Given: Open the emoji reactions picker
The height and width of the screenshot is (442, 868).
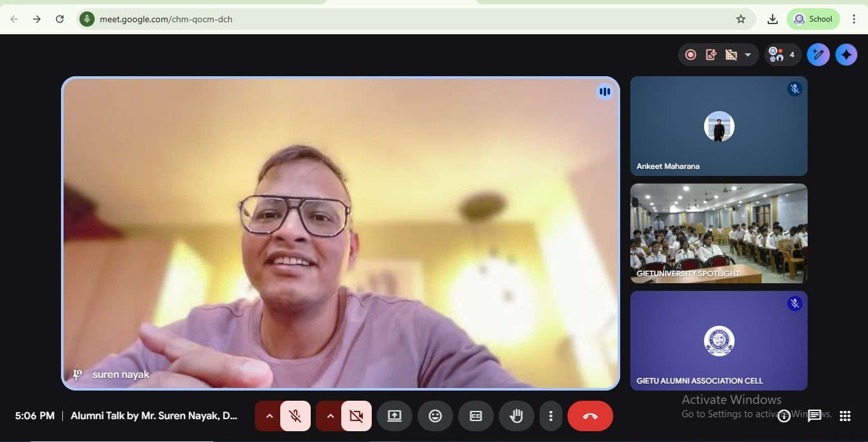Looking at the screenshot, I should coord(435,416).
